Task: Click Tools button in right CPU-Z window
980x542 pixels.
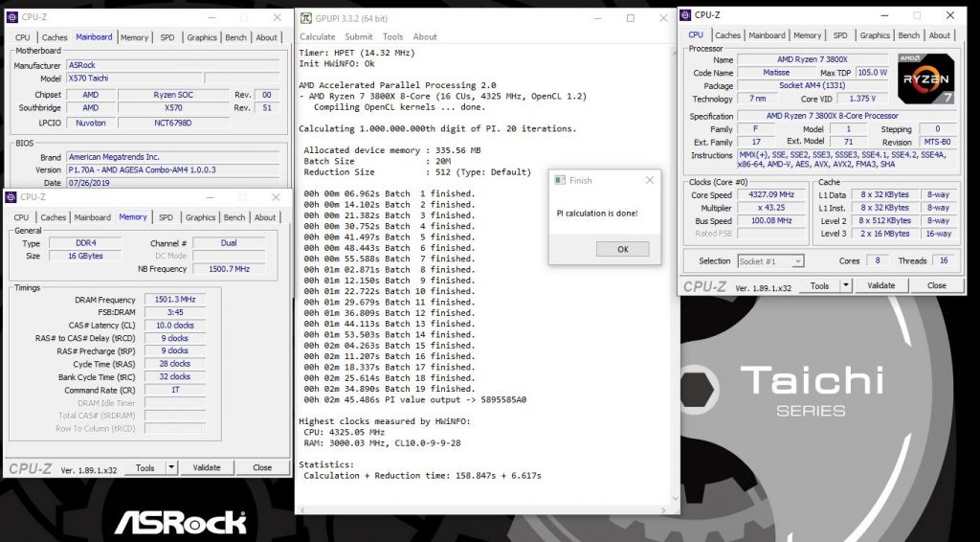Action: [819, 285]
